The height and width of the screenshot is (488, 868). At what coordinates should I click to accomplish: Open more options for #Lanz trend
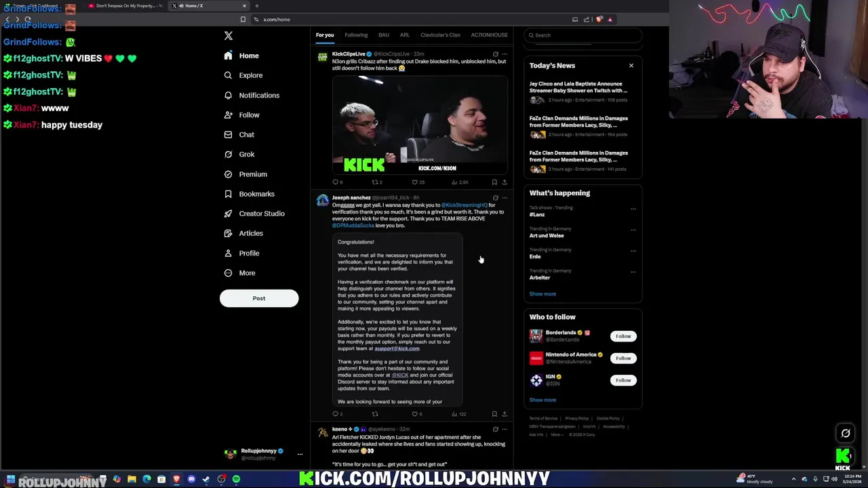633,209
